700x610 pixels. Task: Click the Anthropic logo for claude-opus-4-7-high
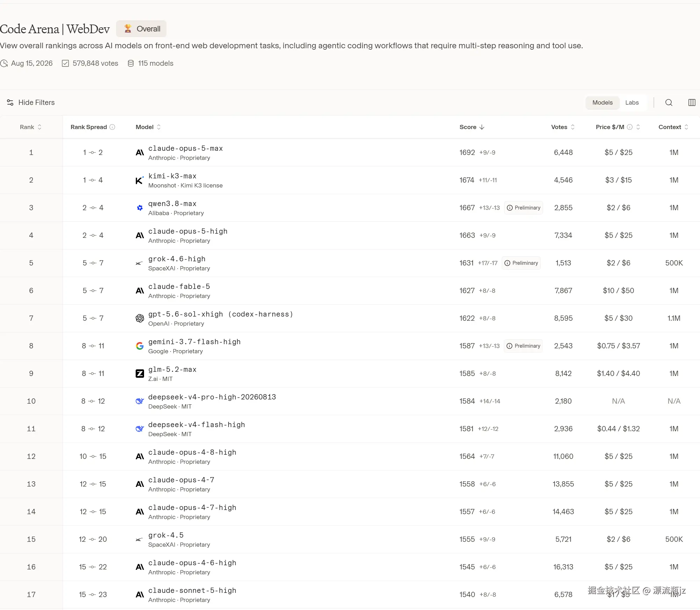140,512
